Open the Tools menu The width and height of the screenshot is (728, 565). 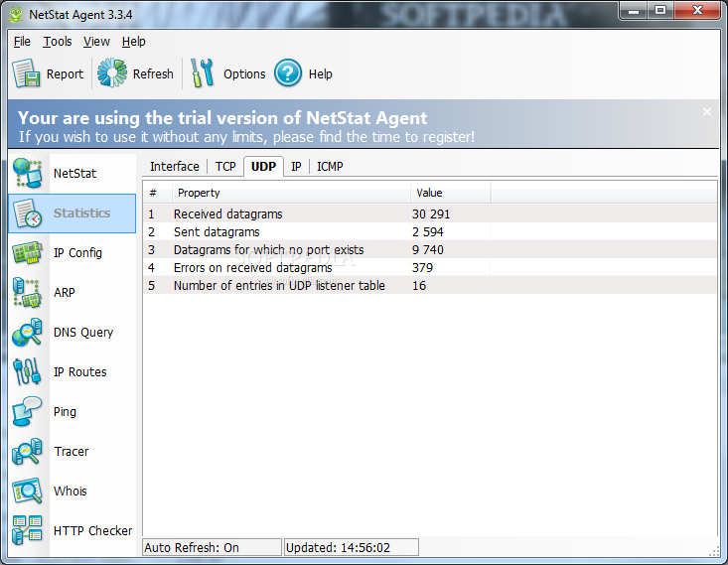click(x=58, y=42)
